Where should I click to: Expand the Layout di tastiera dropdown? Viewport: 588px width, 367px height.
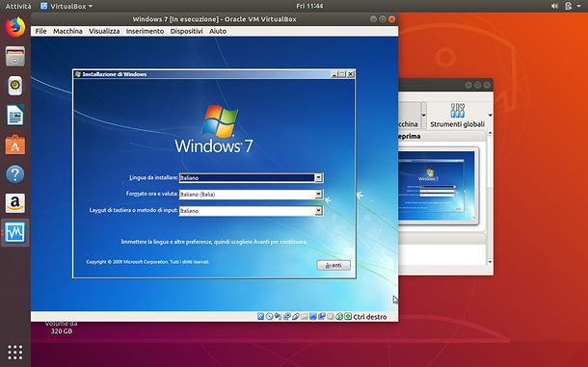(318, 211)
